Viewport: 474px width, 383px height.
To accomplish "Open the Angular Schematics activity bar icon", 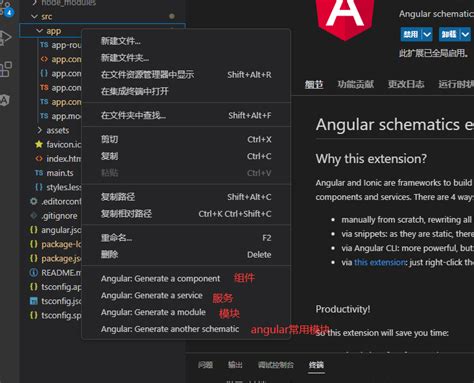I will point(5,100).
